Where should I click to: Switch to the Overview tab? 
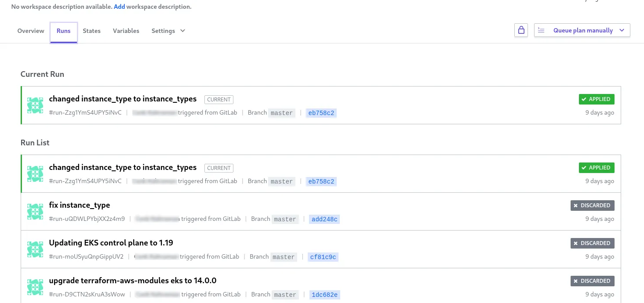(31, 31)
